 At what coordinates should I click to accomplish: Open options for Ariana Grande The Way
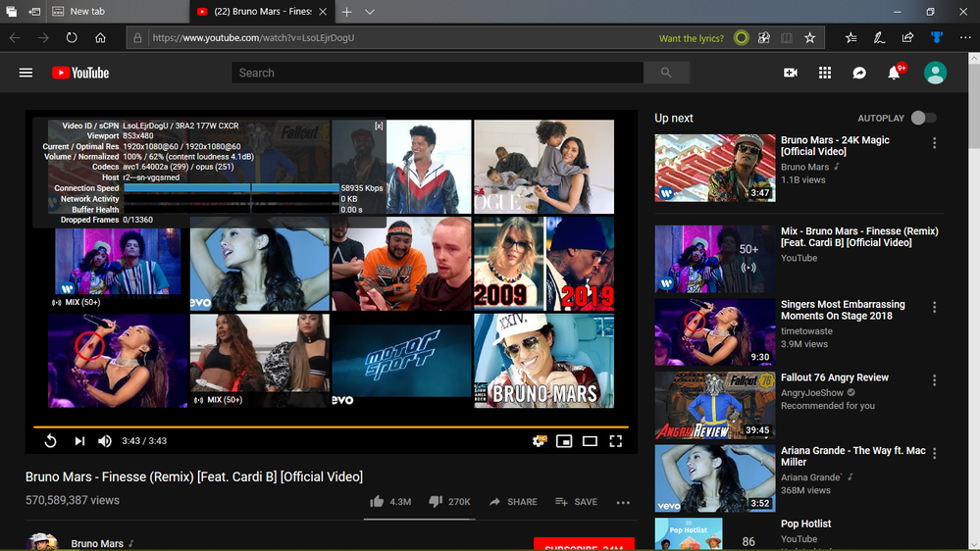pos(934,454)
